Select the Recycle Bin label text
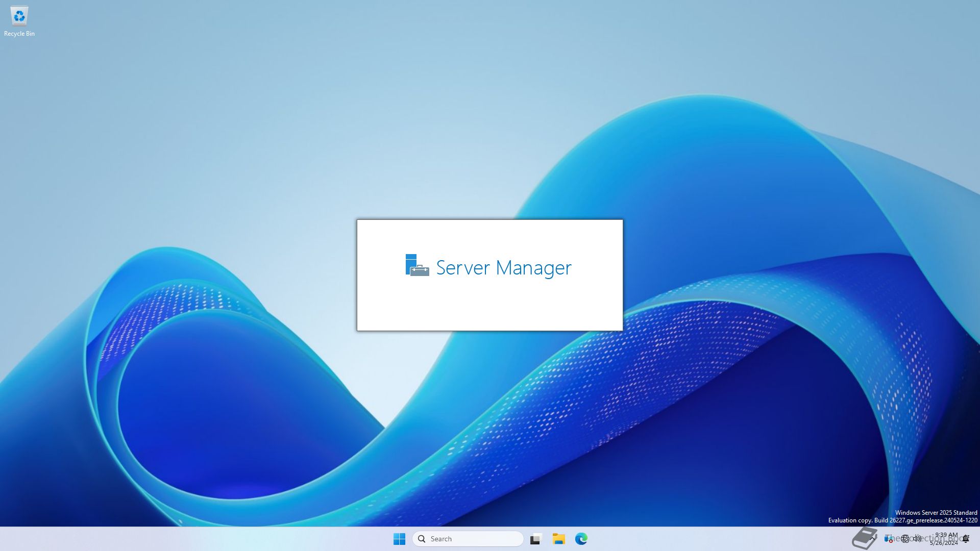Viewport: 980px width, 551px height. (19, 34)
